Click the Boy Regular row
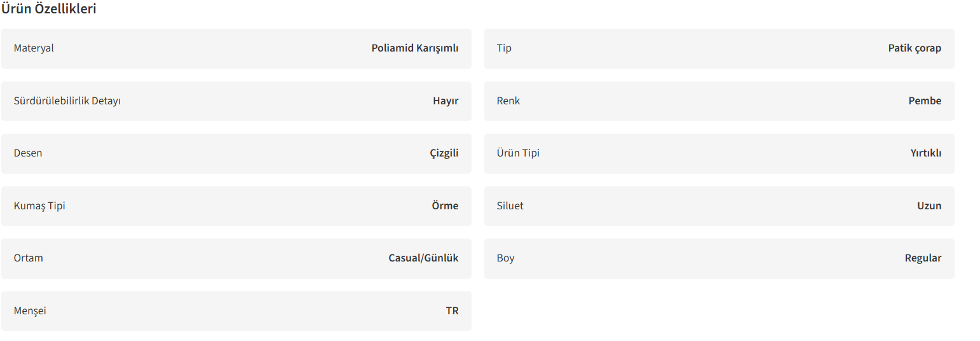 point(719,258)
